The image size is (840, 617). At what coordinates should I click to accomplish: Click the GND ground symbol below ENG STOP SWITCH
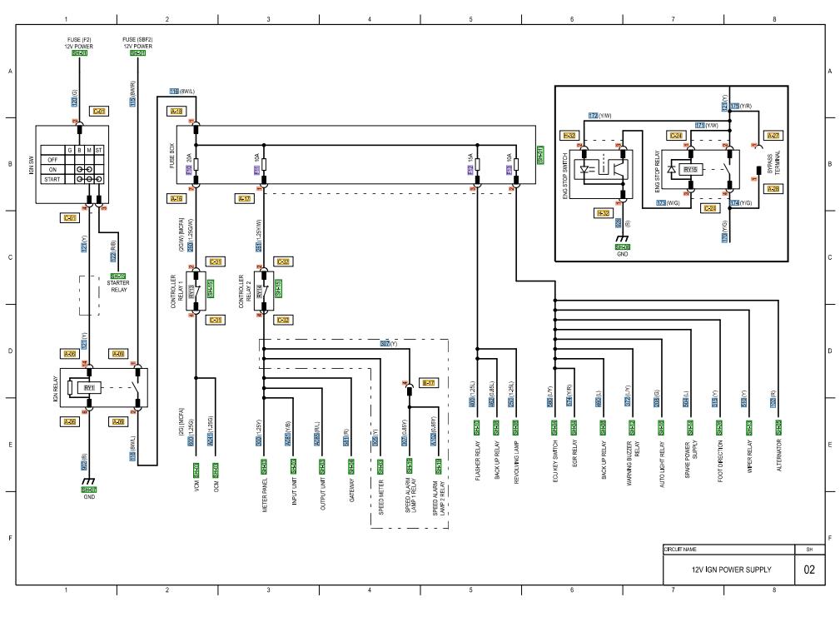click(622, 239)
